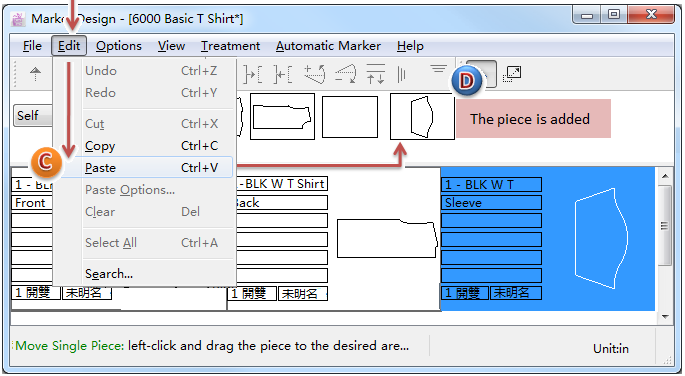685x376 pixels.
Task: Select the back piece thumbnail in the strip
Action: point(282,117)
